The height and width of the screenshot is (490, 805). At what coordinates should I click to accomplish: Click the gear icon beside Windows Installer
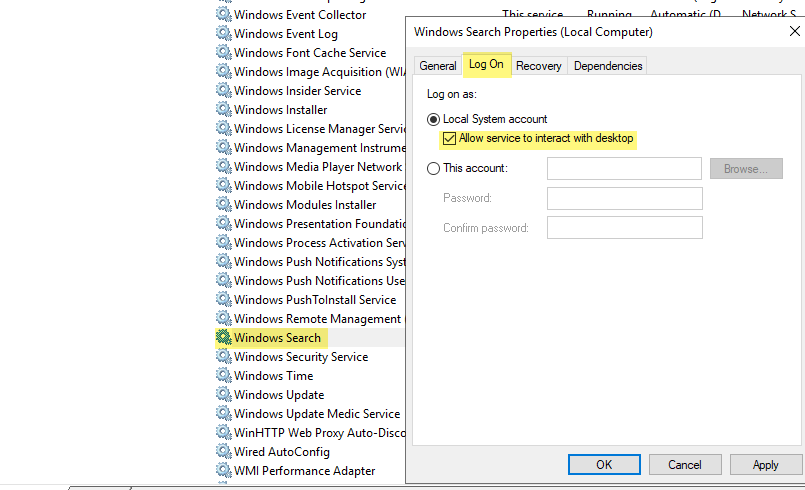coord(223,109)
